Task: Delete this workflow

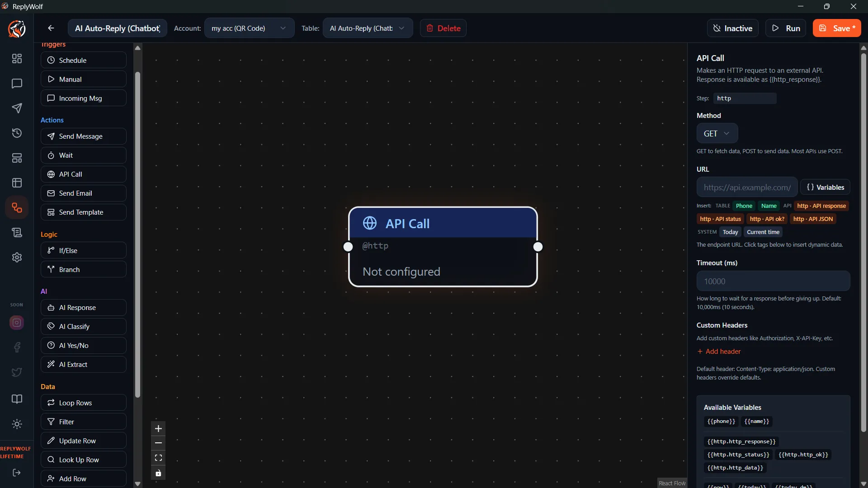Action: [x=443, y=28]
